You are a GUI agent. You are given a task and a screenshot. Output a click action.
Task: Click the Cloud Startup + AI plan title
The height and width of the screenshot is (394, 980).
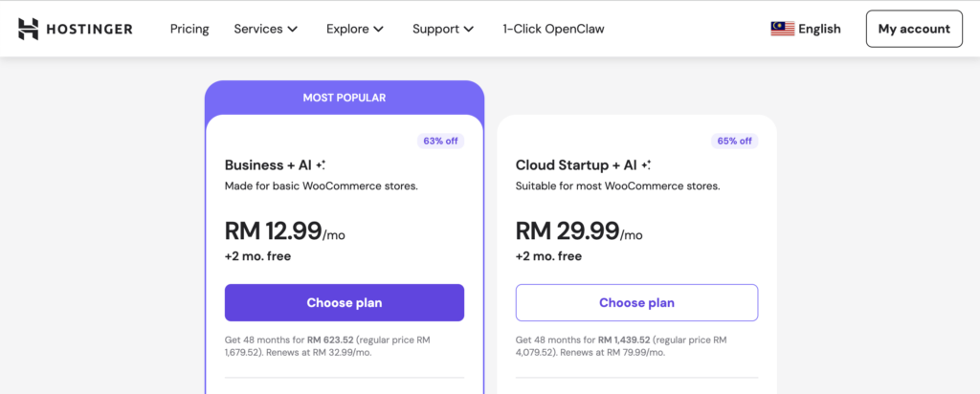coord(576,165)
